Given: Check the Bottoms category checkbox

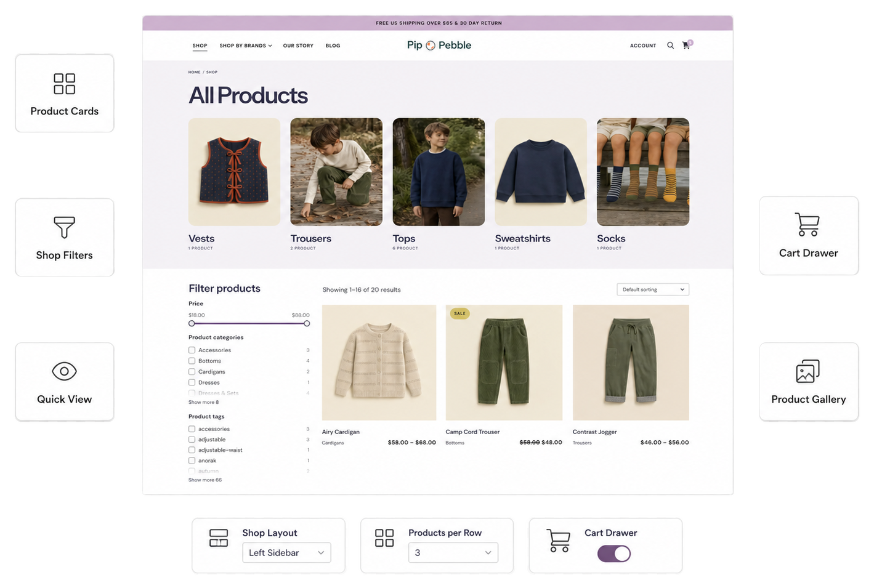Looking at the screenshot, I should click(192, 361).
